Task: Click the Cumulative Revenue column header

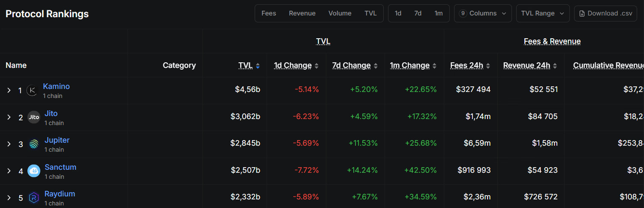Action: coord(608,65)
